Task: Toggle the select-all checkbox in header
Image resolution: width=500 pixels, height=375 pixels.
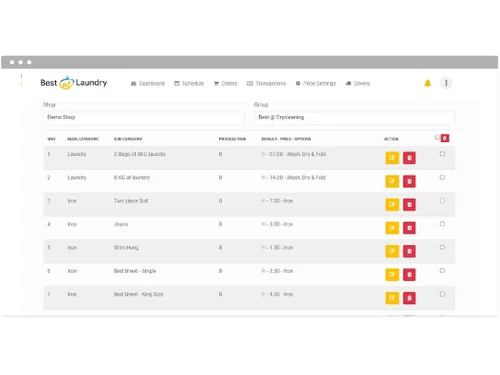Action: [437, 137]
